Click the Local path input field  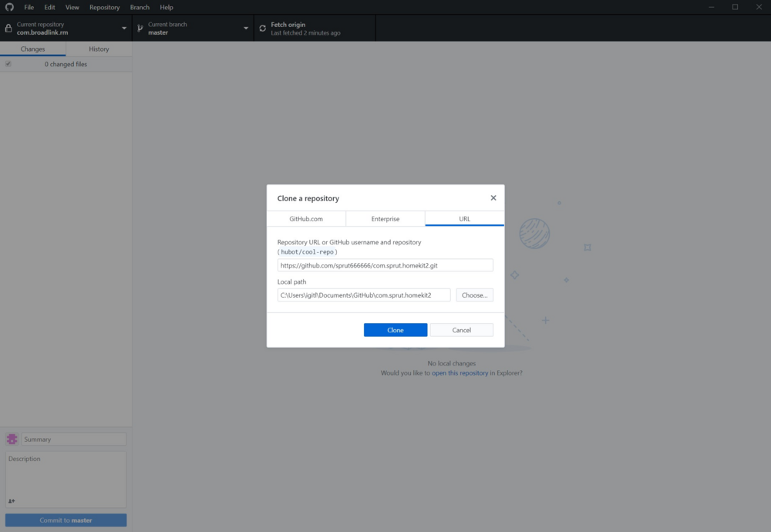364,295
